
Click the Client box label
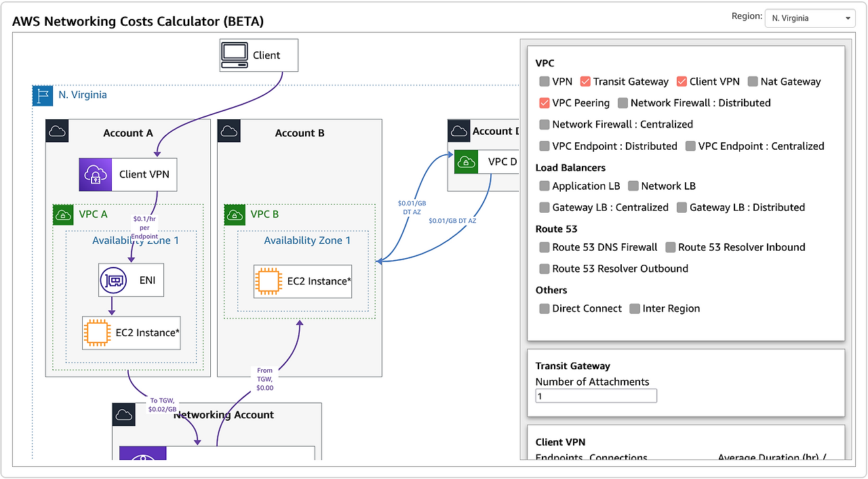[x=267, y=56]
